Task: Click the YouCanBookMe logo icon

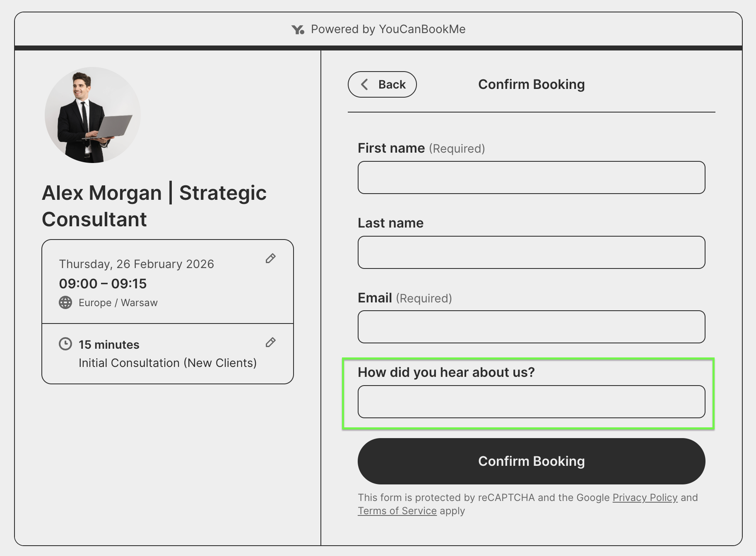Action: [299, 29]
